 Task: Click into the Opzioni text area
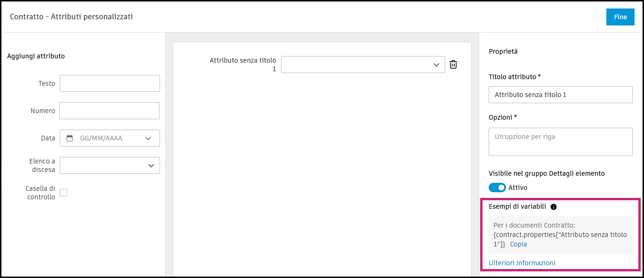(x=560, y=141)
